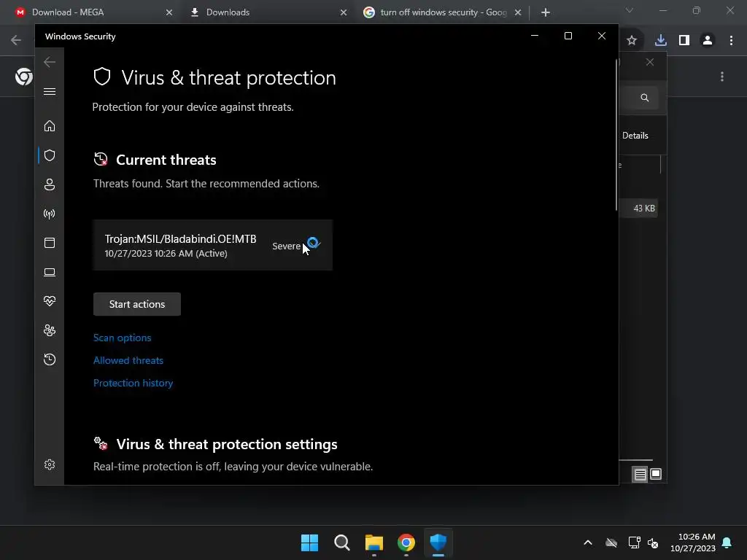Open the Chrome profile icon
The width and height of the screenshot is (747, 560).
click(x=708, y=41)
